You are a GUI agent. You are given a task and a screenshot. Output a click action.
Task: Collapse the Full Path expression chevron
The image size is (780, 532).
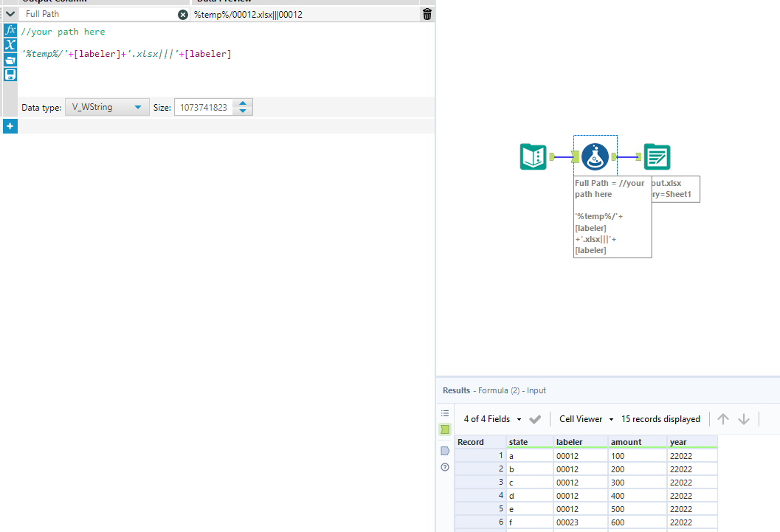click(10, 14)
